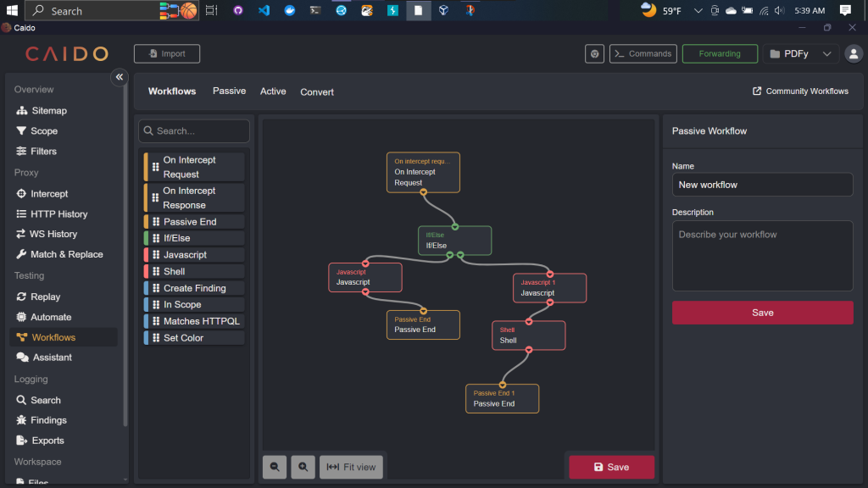Click the Import button
This screenshot has width=868, height=488.
[x=167, y=54]
